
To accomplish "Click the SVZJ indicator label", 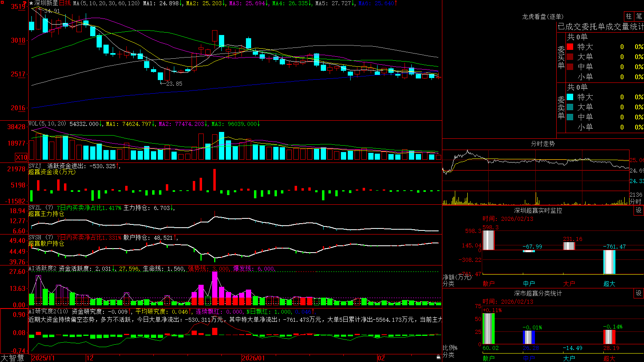I will [x=35, y=166].
